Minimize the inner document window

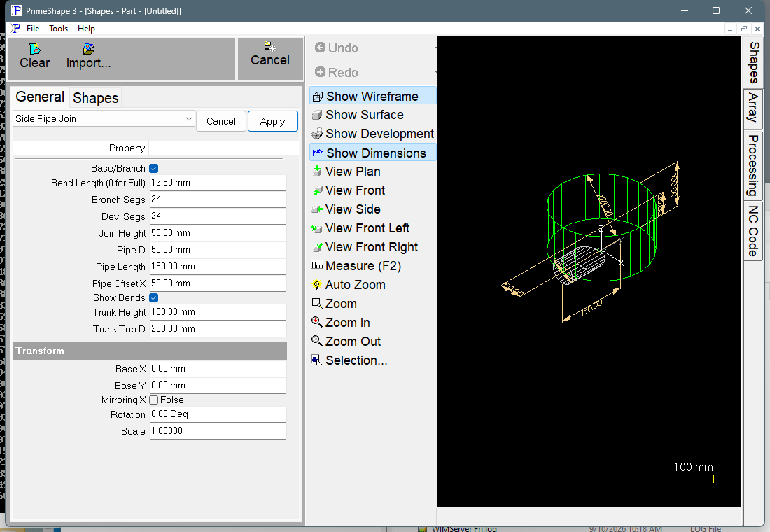730,29
